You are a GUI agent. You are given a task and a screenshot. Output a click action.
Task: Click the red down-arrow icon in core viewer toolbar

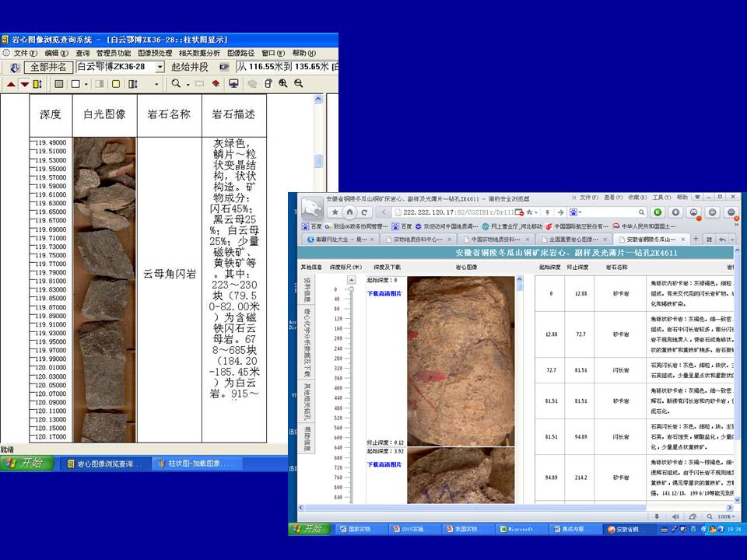tap(25, 84)
